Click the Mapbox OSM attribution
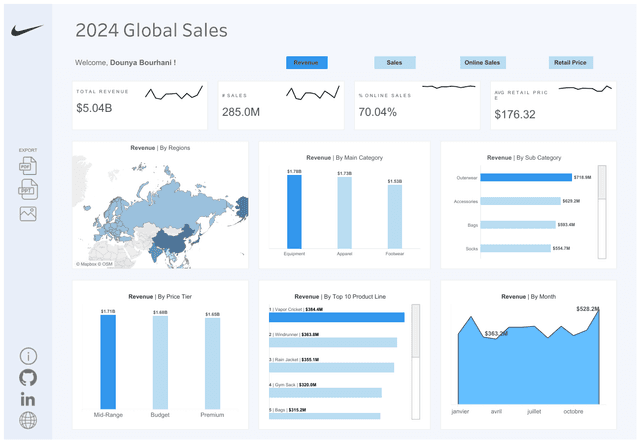Screen dimensions: 640x443 94,264
